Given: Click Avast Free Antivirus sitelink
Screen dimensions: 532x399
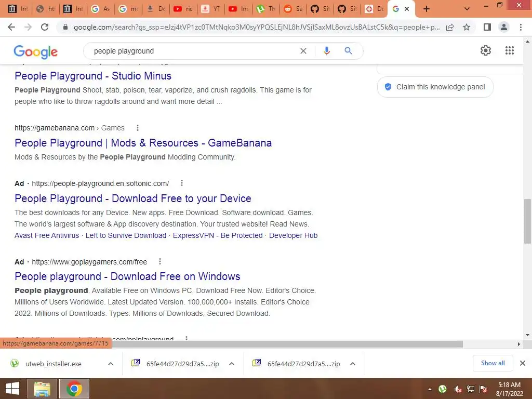Looking at the screenshot, I should (47, 235).
